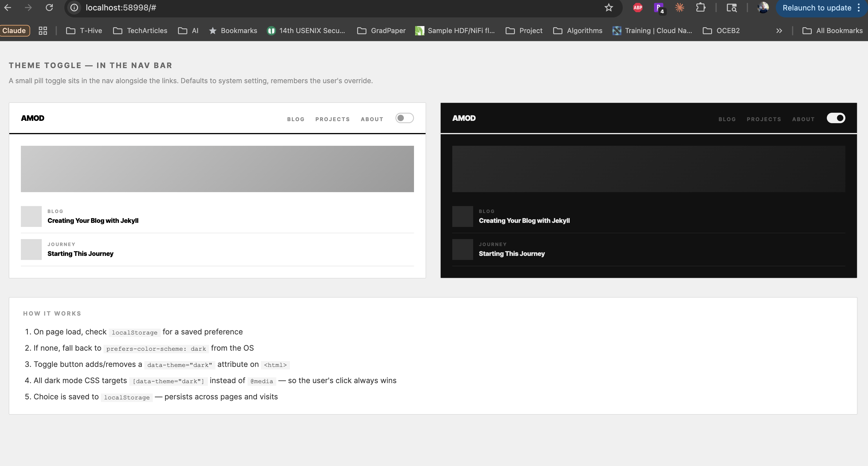Click Relaunch to update button
The height and width of the screenshot is (466, 868).
(x=817, y=8)
